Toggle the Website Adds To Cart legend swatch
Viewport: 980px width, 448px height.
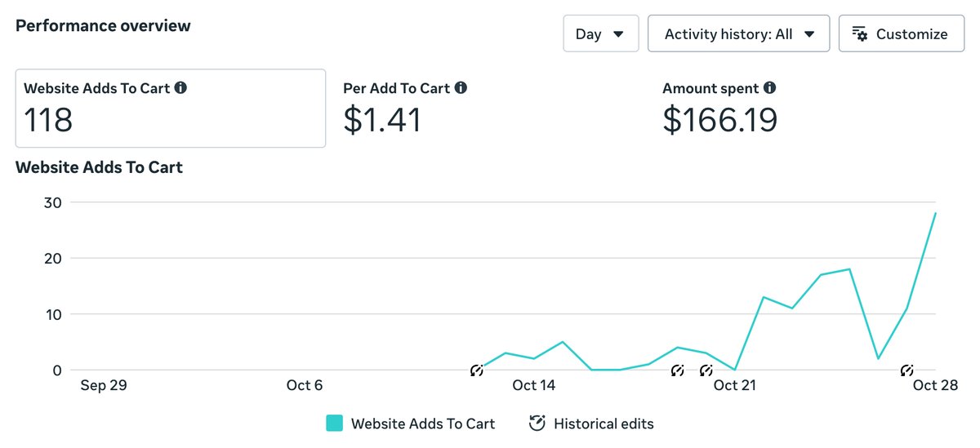coord(334,423)
